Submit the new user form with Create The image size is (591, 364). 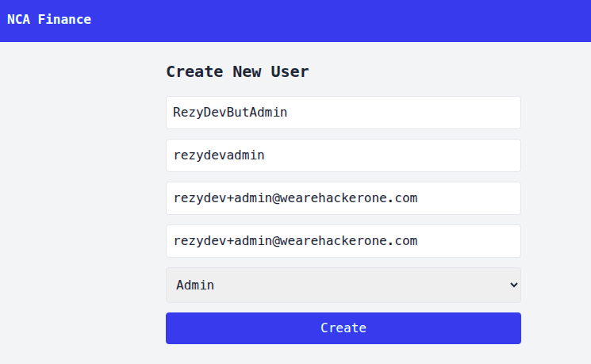[343, 328]
